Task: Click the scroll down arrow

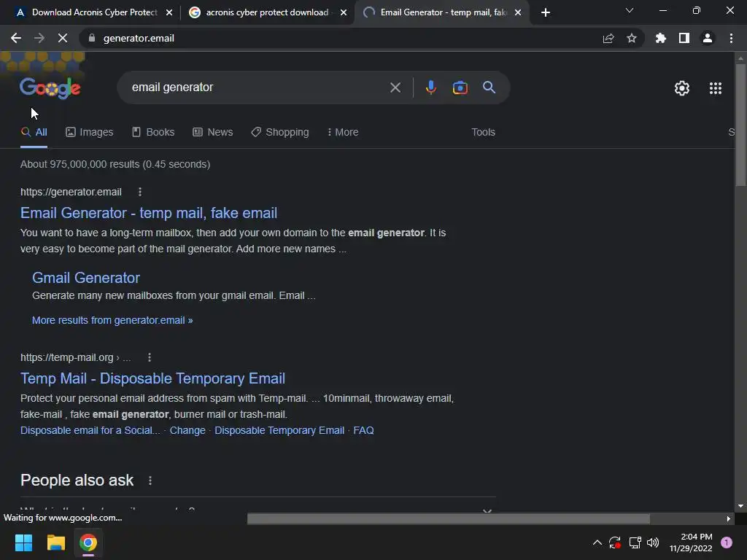Action: tap(740, 506)
